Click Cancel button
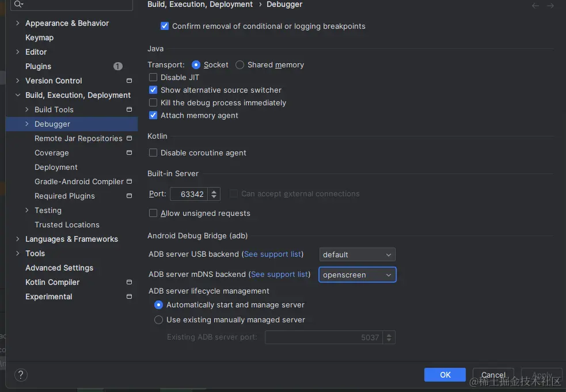The height and width of the screenshot is (392, 566). [493, 375]
